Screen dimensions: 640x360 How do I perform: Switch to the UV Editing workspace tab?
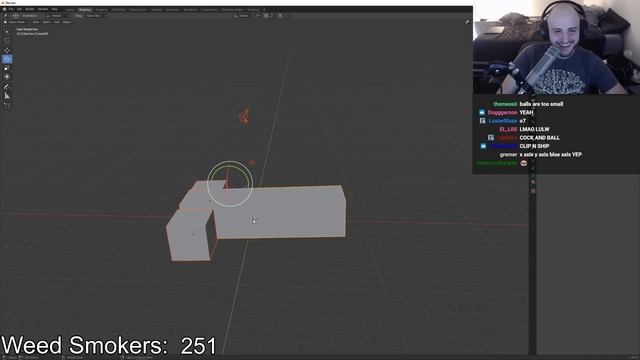[x=119, y=9]
